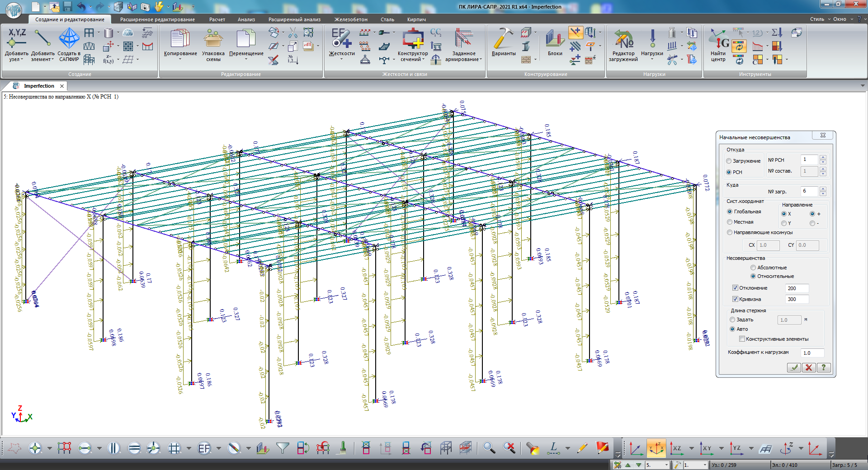Click the Найти центр tool icon
The height and width of the screenshot is (470, 868).
tap(718, 39)
